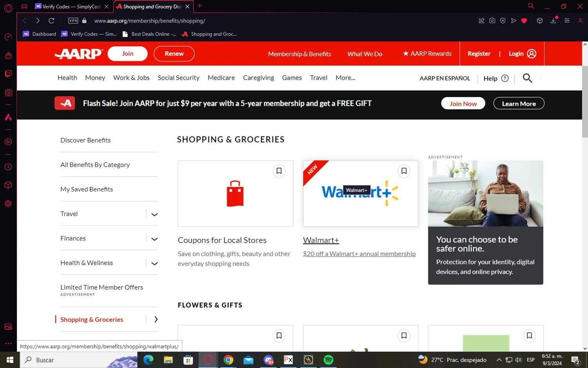Screen dimensions: 588x368
Task: Click the safer online advertisement image
Action: [485, 193]
